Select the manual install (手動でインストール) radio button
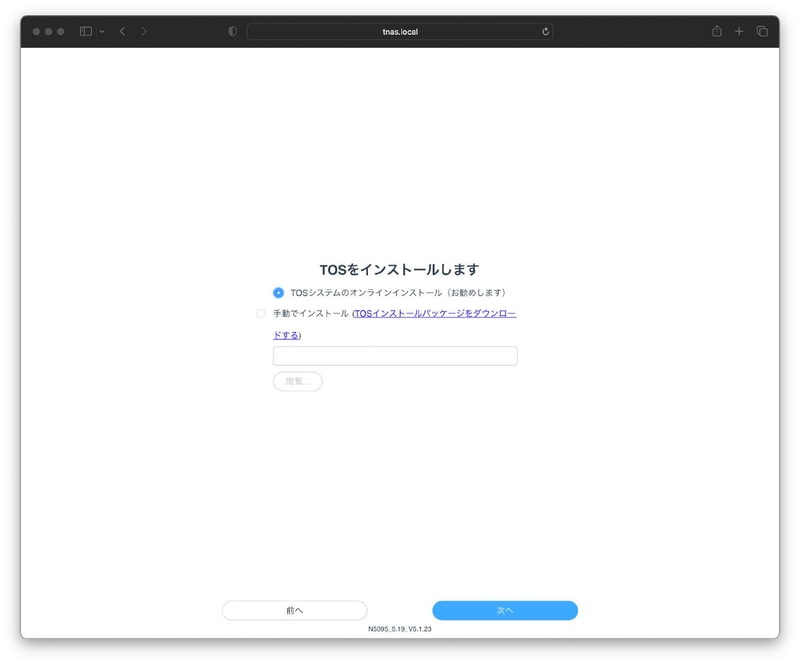This screenshot has width=800, height=664. (x=261, y=313)
